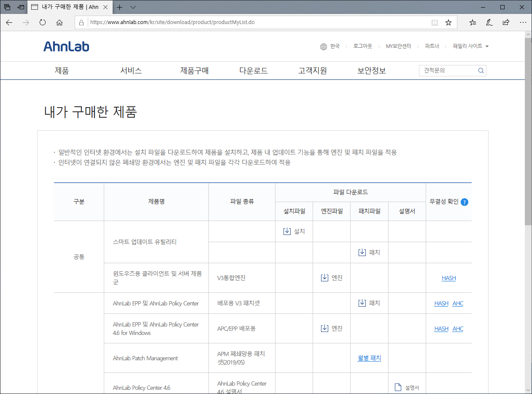Click AHC link in 배포용 V3 패치셋 row
Image resolution: width=532 pixels, height=394 pixels.
point(458,303)
